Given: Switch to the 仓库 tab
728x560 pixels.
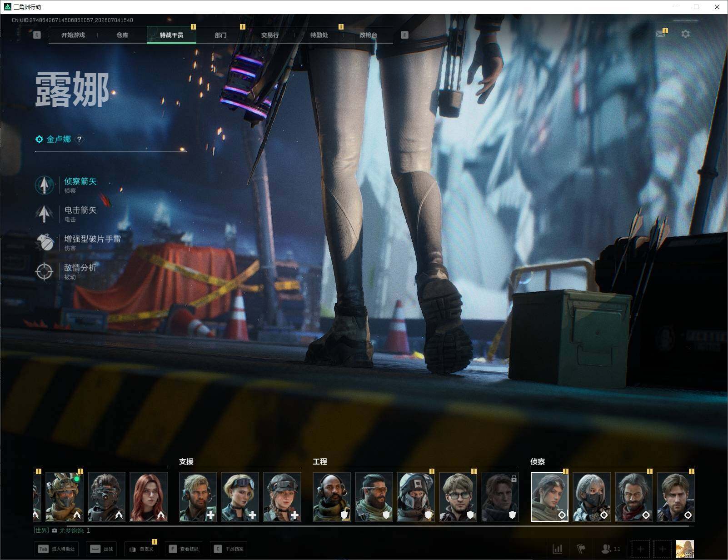Looking at the screenshot, I should (122, 35).
